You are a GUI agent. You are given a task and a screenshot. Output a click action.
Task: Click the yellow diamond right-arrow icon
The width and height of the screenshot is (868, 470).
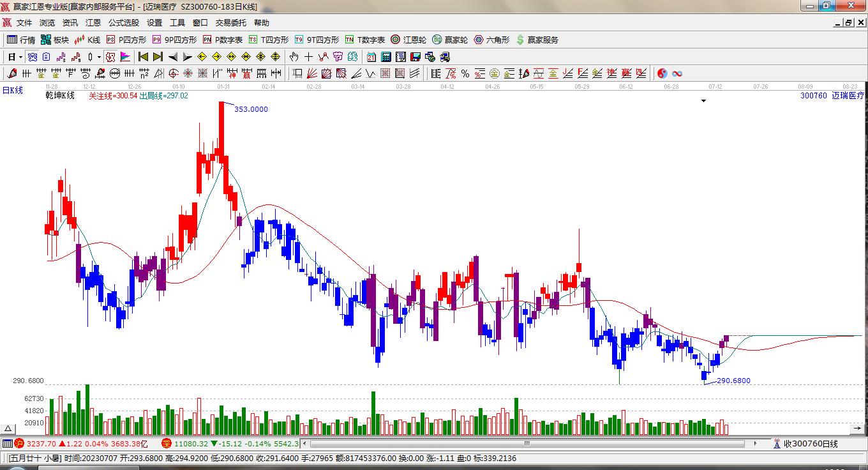[216, 57]
